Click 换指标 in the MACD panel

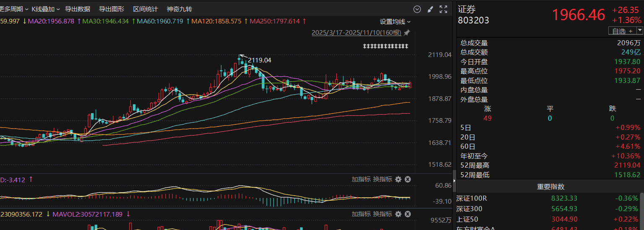coord(382,179)
